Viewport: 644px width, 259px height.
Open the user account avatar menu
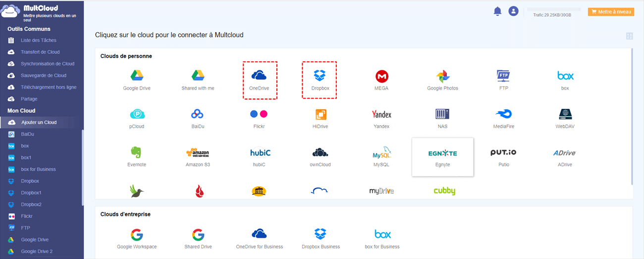513,11
